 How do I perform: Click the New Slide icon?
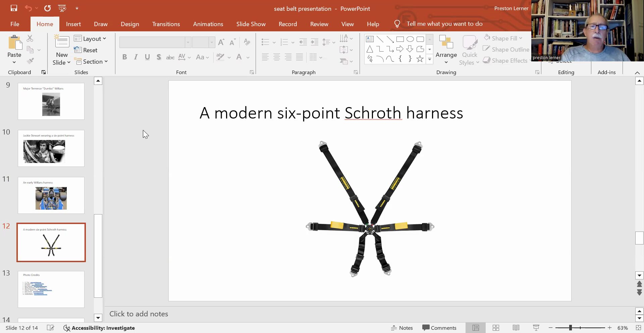(x=62, y=42)
